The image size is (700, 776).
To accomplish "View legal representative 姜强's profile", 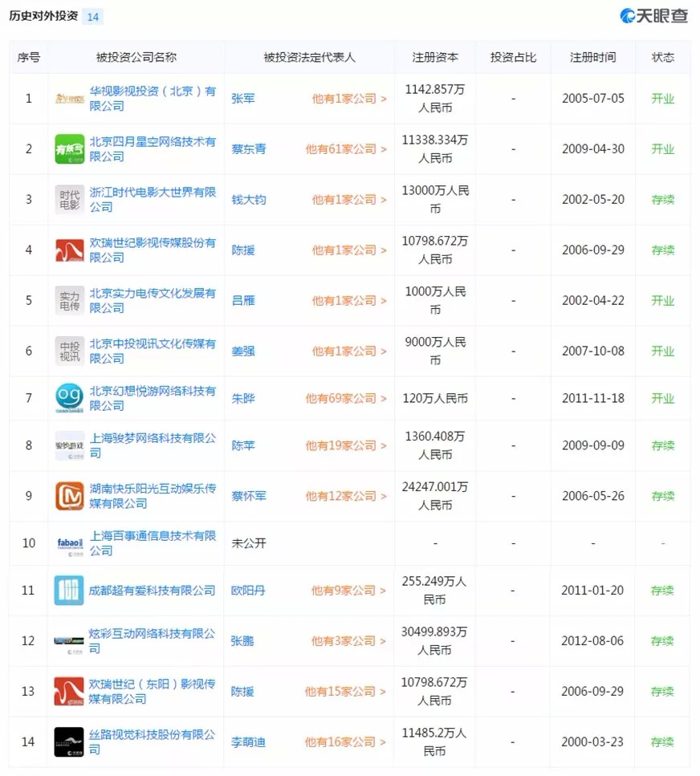I will tap(243, 351).
